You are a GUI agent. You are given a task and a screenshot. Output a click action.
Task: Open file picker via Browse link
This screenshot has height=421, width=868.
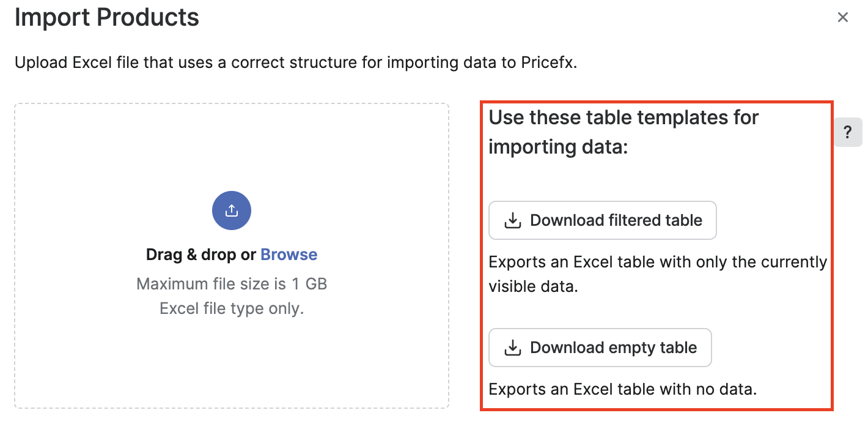289,255
